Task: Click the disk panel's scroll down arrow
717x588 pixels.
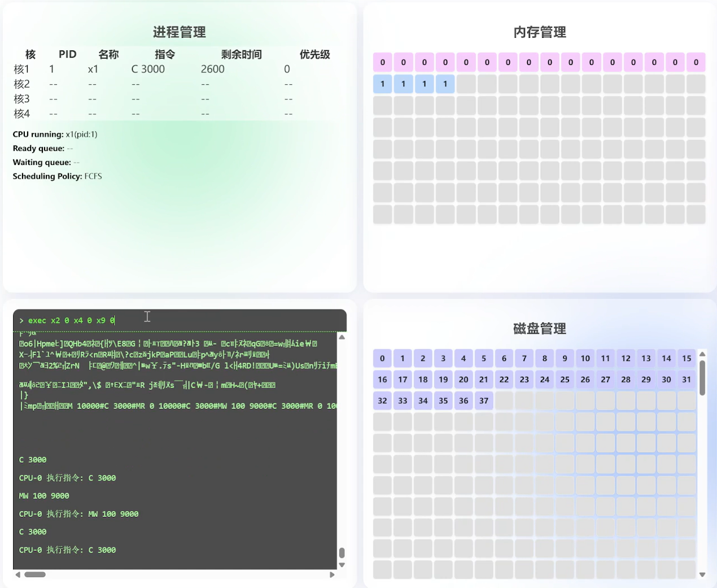Action: pyautogui.click(x=702, y=574)
